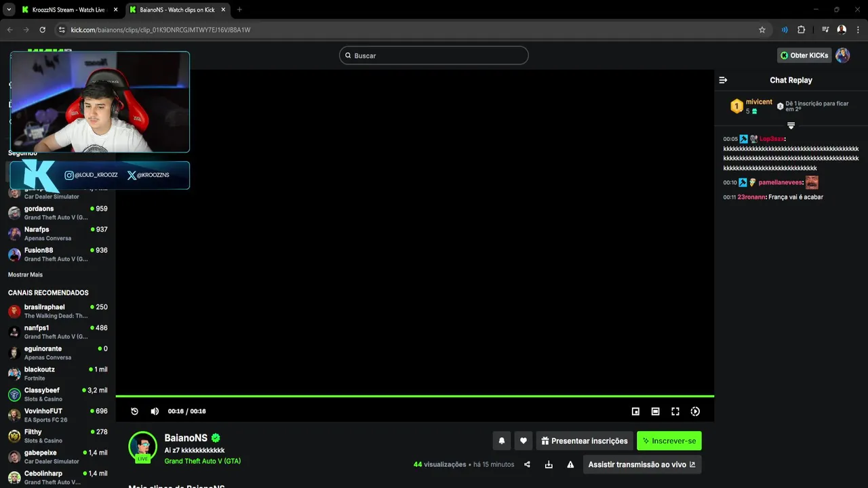Open BaianoNS channel avatar
The image size is (868, 488).
(x=143, y=447)
